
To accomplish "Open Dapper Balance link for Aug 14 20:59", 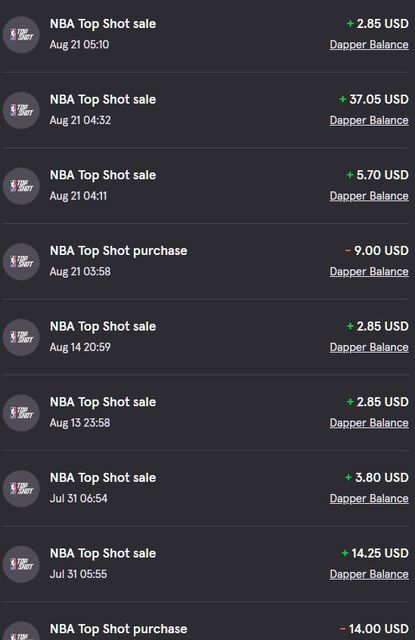I will click(x=369, y=347).
